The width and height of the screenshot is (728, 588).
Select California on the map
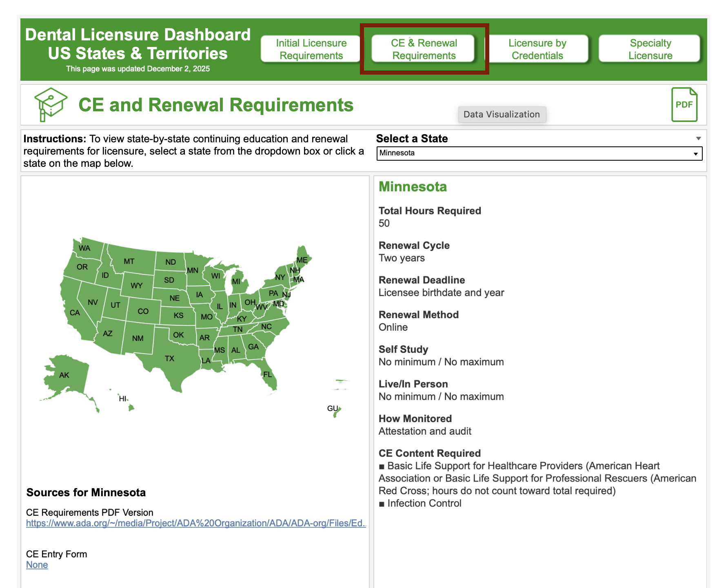75,312
